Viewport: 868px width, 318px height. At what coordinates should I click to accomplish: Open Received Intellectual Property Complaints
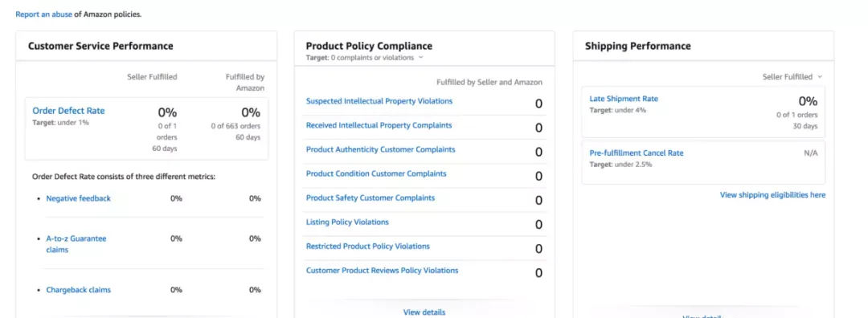point(379,125)
